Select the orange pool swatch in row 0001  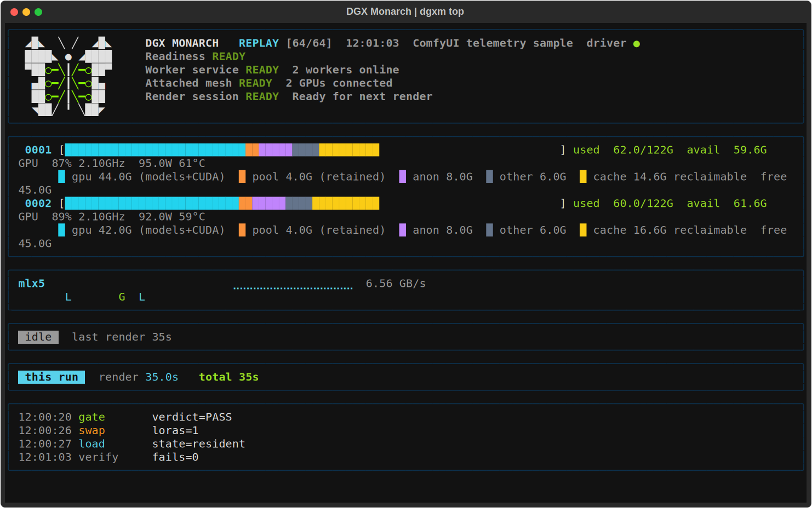242,177
